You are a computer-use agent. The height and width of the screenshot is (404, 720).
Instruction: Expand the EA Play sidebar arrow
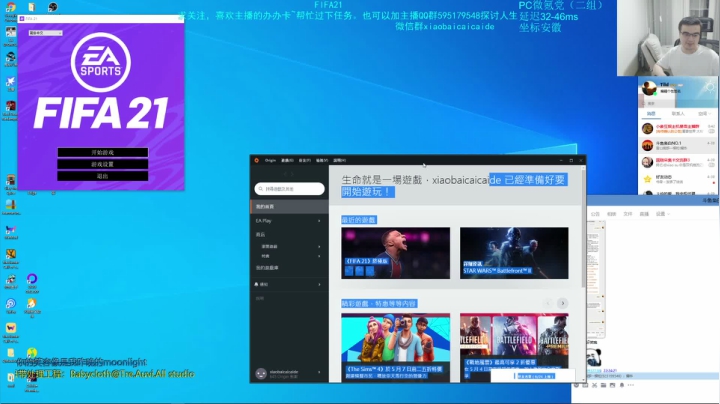(319, 221)
